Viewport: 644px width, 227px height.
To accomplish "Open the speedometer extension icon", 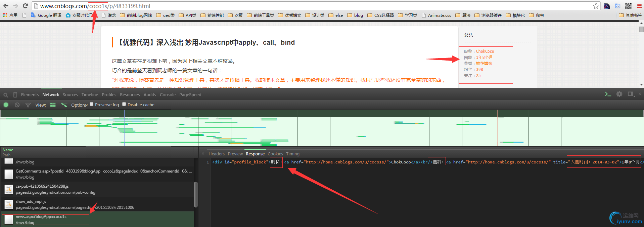I will point(607,6).
